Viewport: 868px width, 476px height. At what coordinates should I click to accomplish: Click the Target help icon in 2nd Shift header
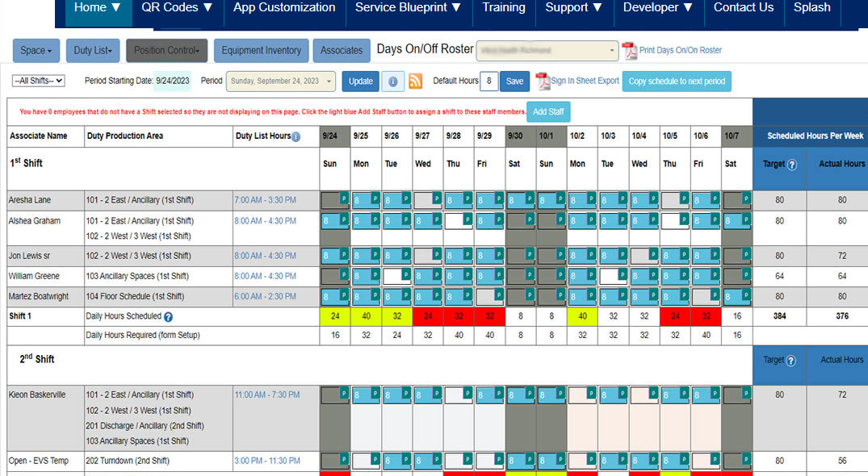[x=791, y=361]
